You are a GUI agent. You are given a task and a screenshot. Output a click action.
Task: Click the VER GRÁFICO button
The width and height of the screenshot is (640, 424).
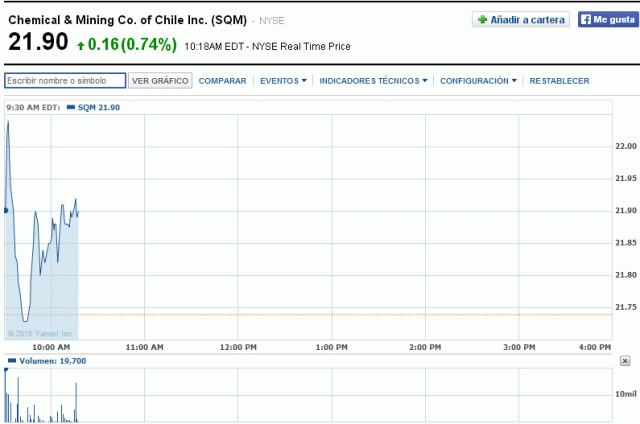(160, 81)
